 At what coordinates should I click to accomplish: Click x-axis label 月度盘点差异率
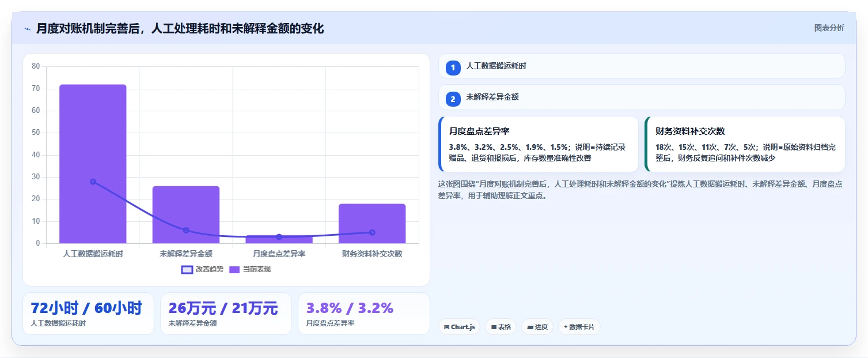pos(279,254)
